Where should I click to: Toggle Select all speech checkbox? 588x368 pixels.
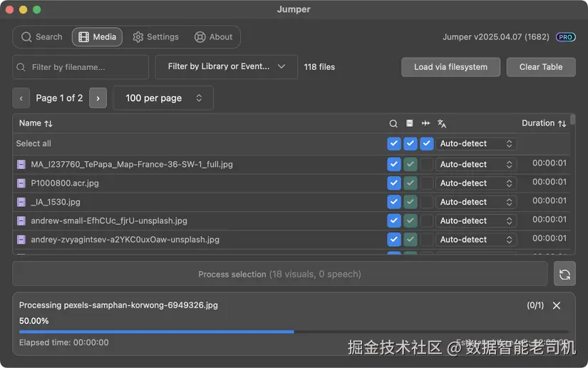coord(427,143)
